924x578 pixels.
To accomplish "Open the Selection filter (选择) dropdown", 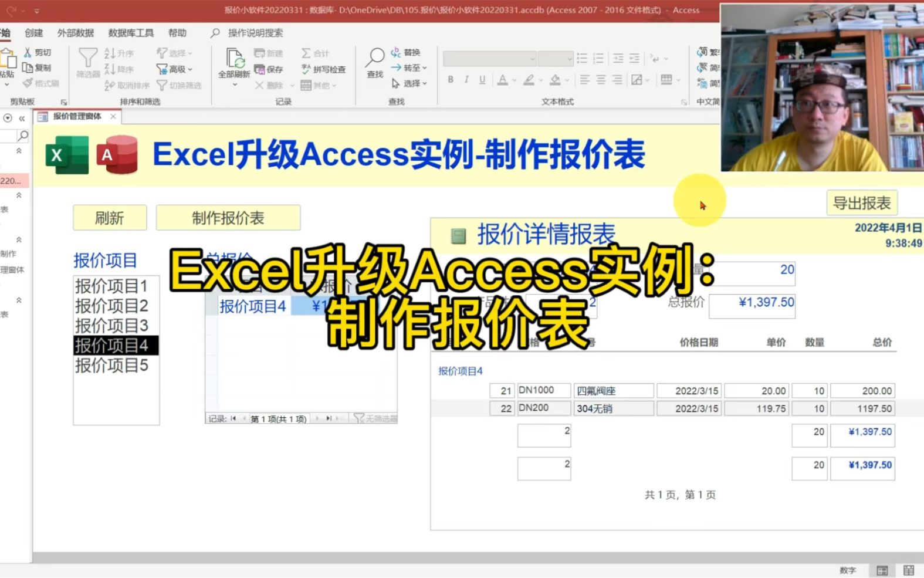I will point(174,53).
